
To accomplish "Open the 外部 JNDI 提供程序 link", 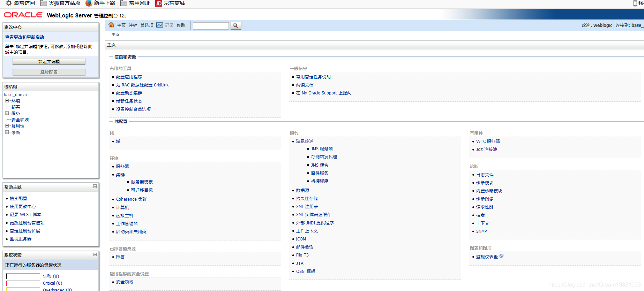I will (x=315, y=223).
